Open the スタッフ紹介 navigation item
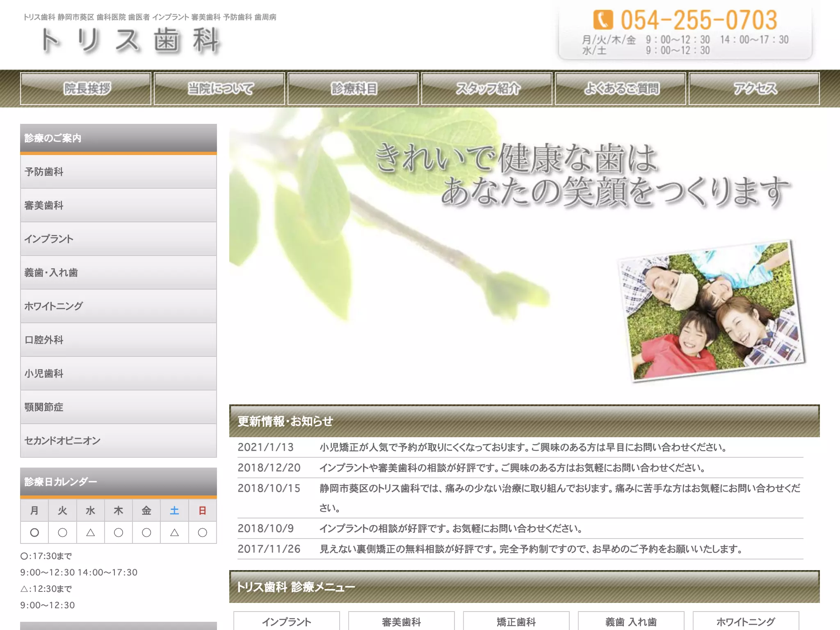This screenshot has height=630, width=840. [487, 89]
